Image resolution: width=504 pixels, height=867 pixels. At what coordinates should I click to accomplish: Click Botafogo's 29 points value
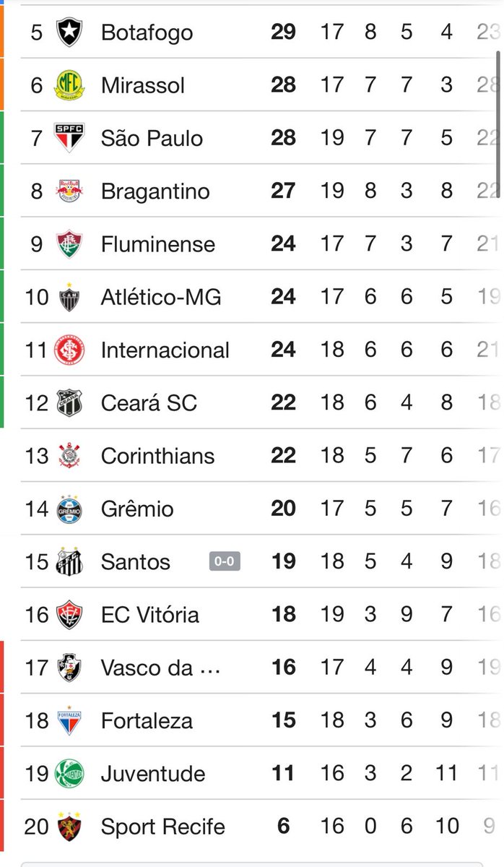283,33
